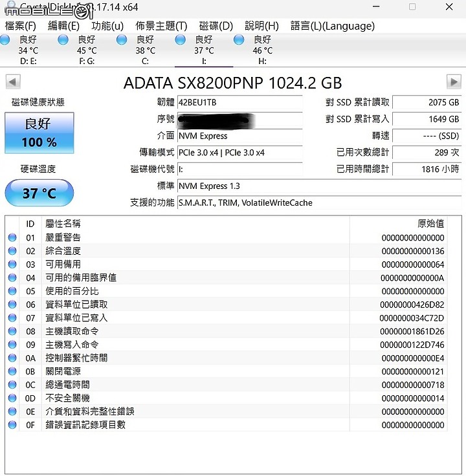Image resolution: width=466 pixels, height=476 pixels.
Task: Click status dot of row 0C 總通電時間
Action: (12, 385)
